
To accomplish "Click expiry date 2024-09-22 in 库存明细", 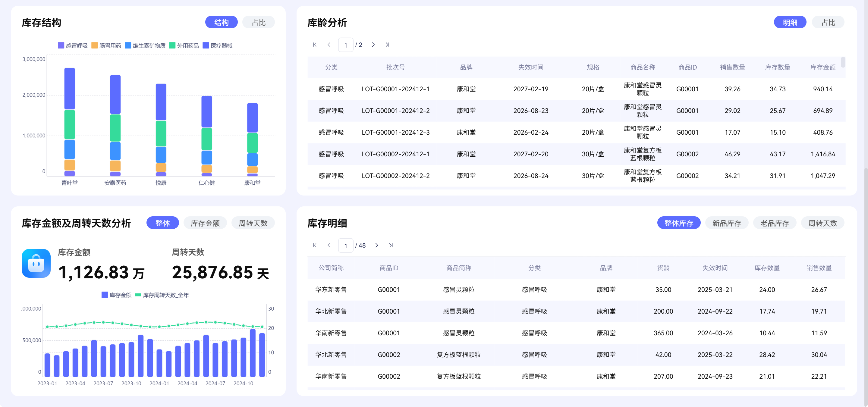I will tap(715, 311).
